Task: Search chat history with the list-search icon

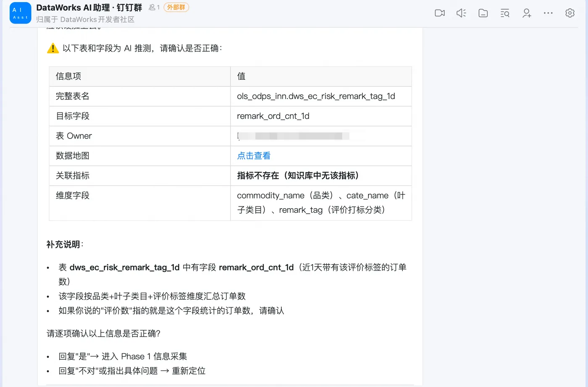Action: coord(505,13)
